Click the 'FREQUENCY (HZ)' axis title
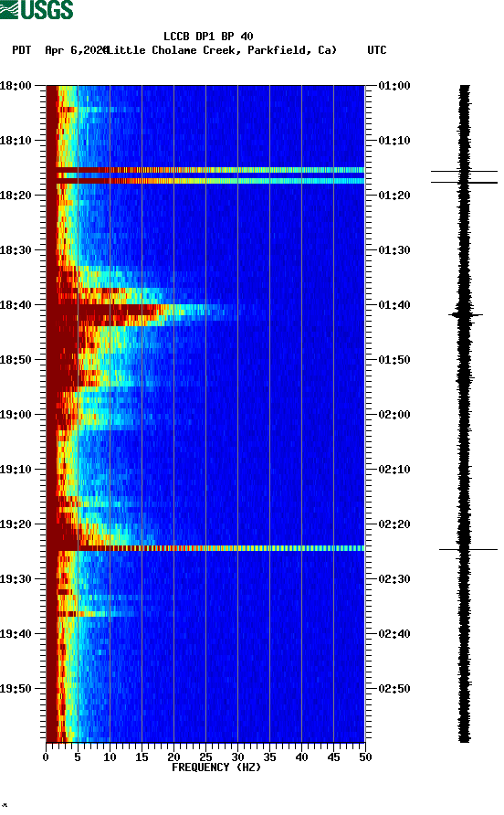 (216, 767)
